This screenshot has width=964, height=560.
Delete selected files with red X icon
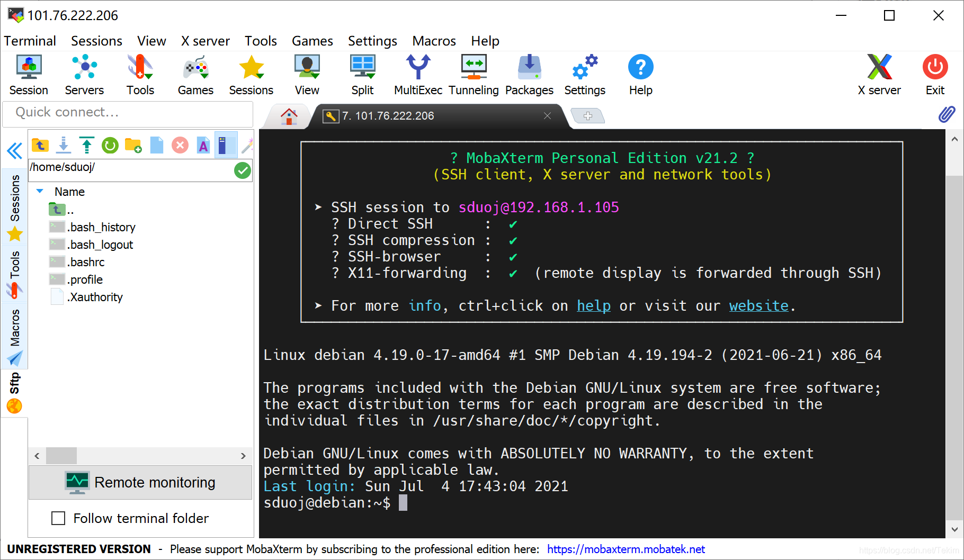click(180, 145)
